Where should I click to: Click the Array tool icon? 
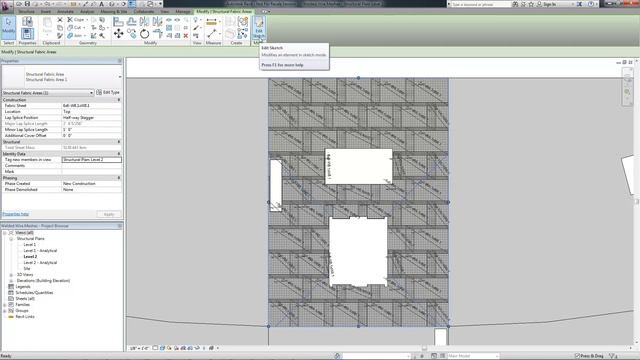coord(169,28)
